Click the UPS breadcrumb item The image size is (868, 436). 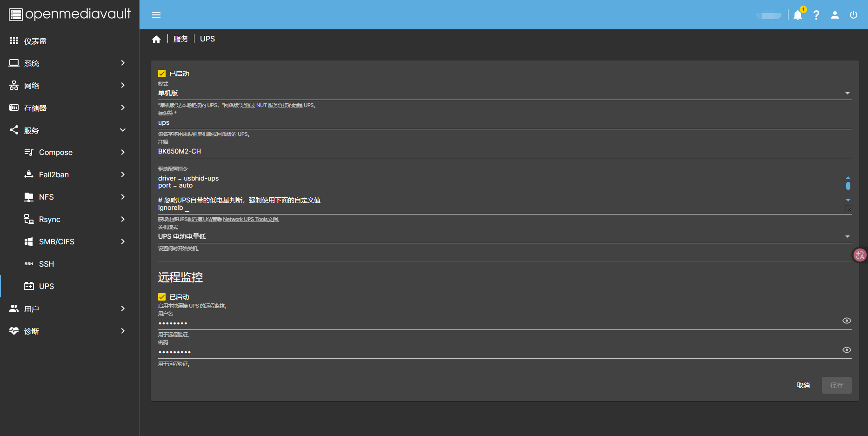click(207, 39)
